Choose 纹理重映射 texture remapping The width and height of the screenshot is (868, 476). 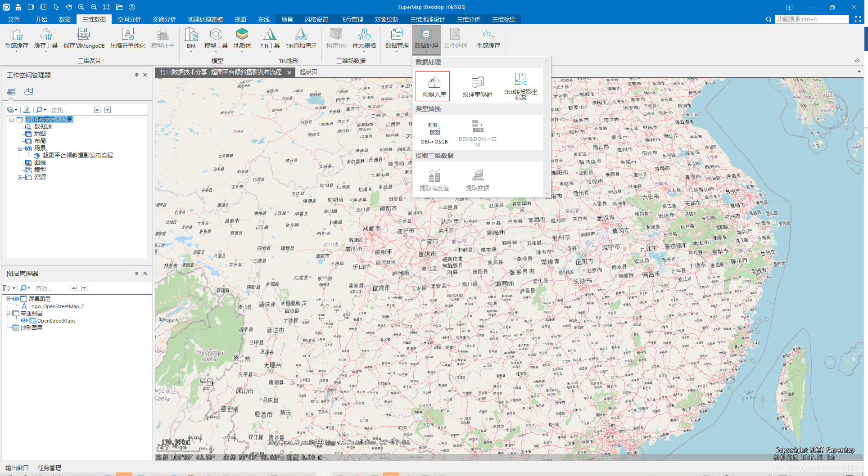[x=477, y=86]
